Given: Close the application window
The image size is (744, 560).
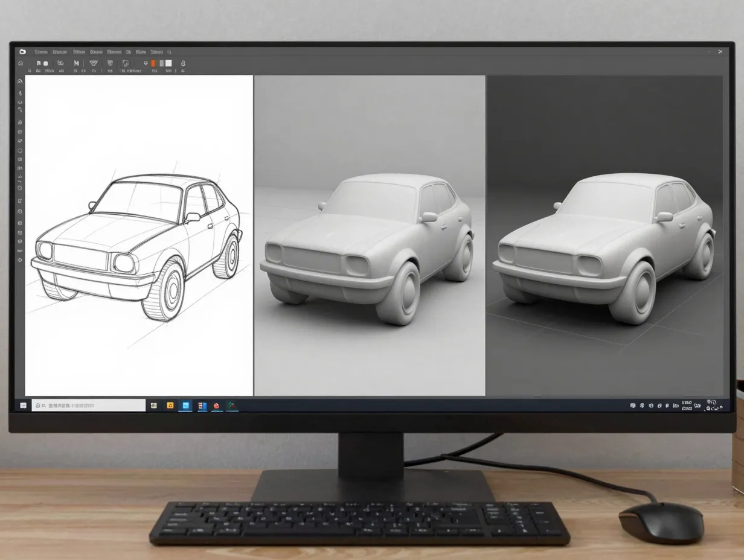Looking at the screenshot, I should (719, 52).
